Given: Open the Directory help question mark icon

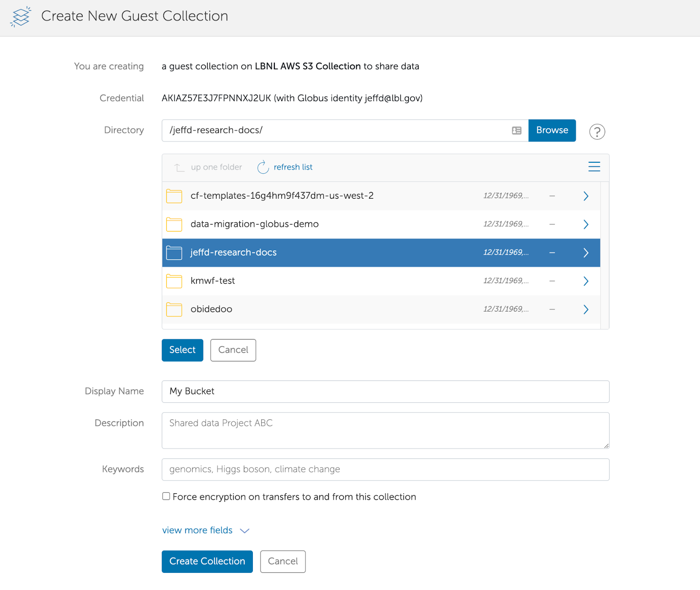Looking at the screenshot, I should [x=597, y=132].
